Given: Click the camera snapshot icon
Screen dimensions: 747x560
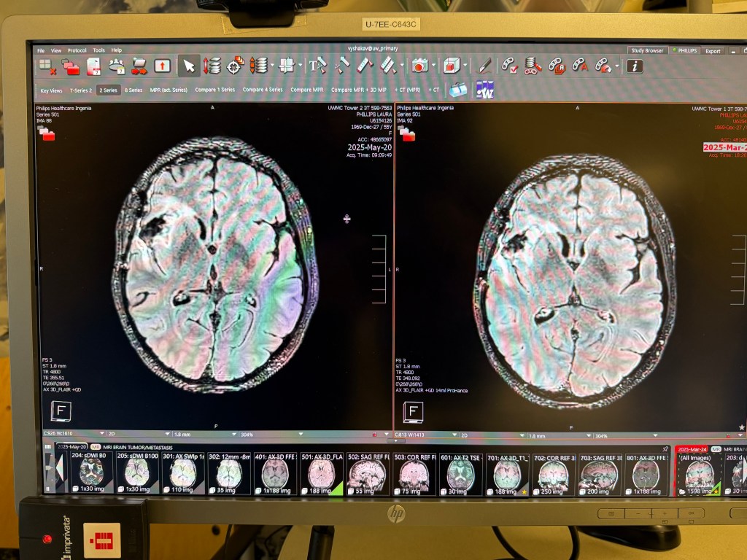Looking at the screenshot, I should [x=419, y=66].
